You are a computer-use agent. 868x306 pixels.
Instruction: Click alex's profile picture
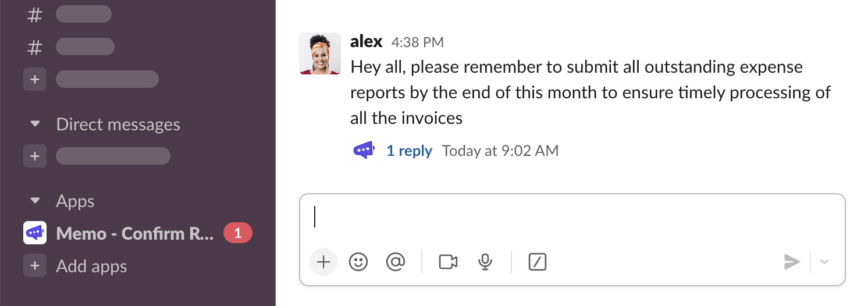point(320,54)
